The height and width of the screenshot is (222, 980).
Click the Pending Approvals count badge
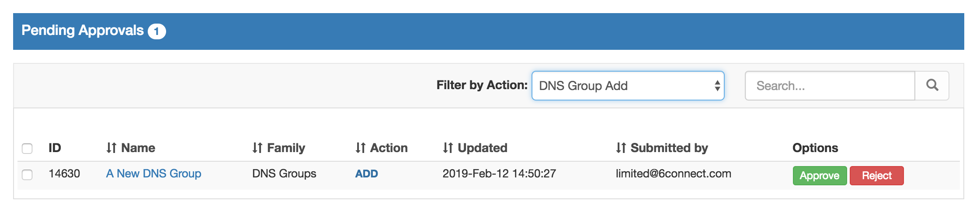[x=156, y=31]
